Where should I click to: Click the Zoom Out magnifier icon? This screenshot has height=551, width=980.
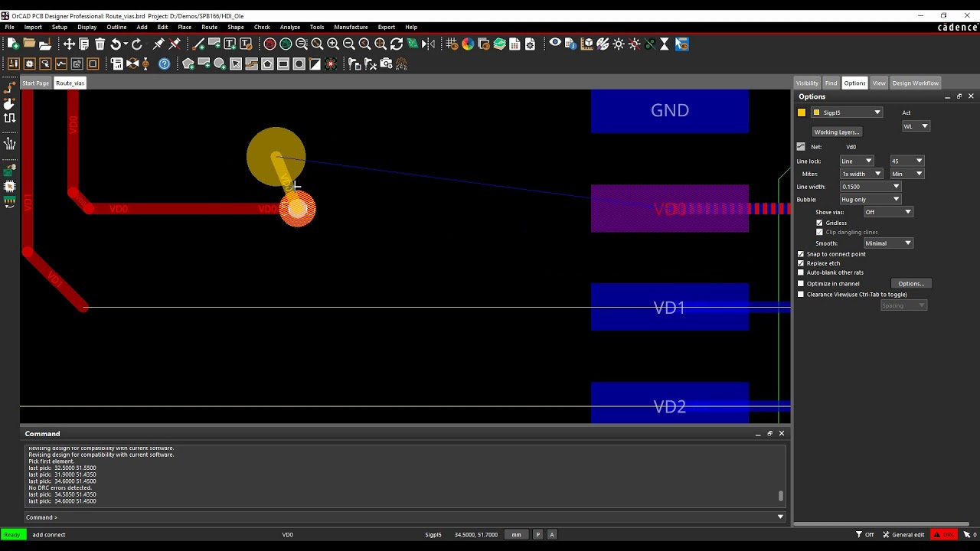coord(349,44)
